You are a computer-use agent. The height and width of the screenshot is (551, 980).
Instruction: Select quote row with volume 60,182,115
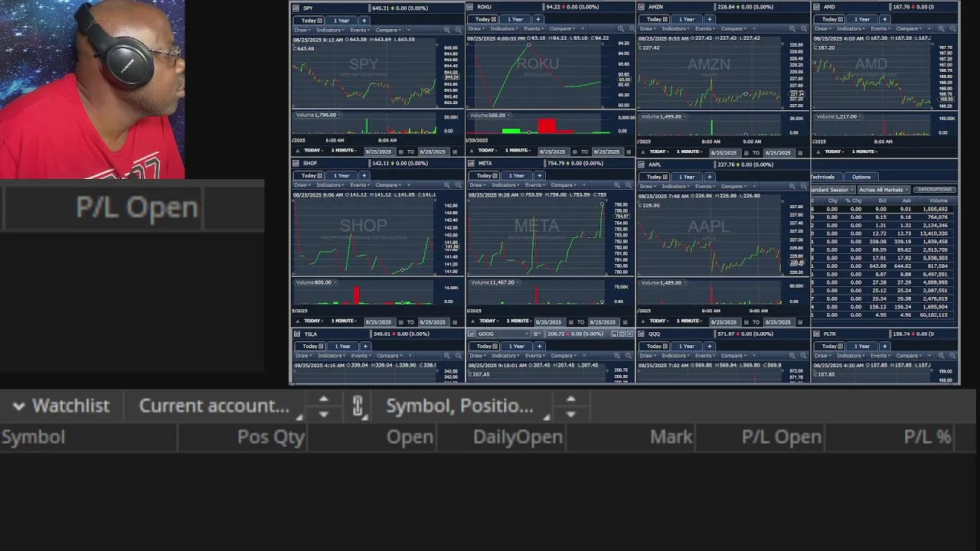[880, 315]
